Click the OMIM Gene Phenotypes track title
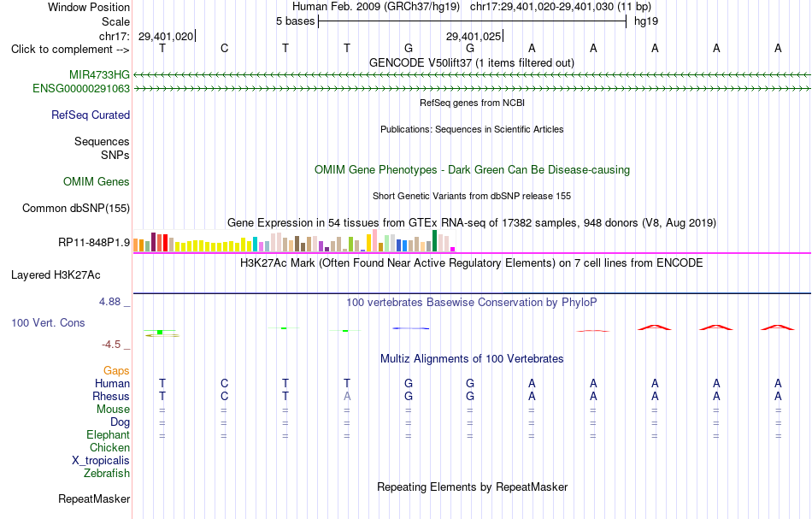Screen dimensions: 812x519 (x=473, y=170)
